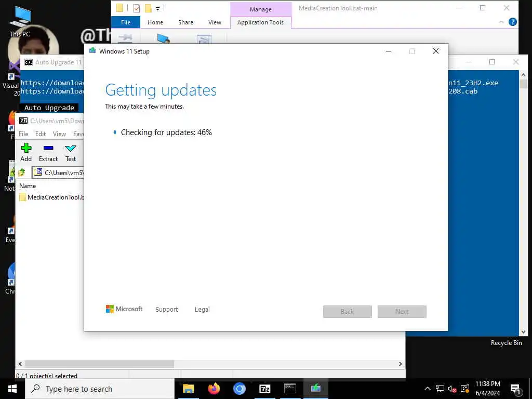Screen dimensions: 532x399
Task: Open Windows Start menu
Action: pyautogui.click(x=12, y=389)
